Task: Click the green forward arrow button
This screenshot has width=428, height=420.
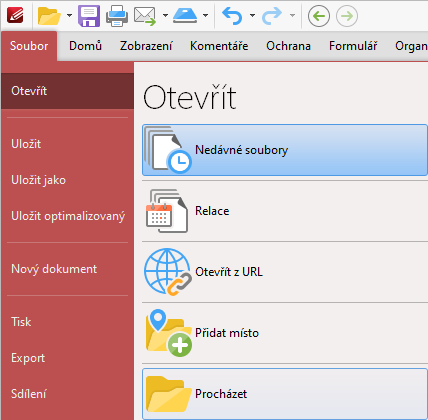Action: pos(347,16)
